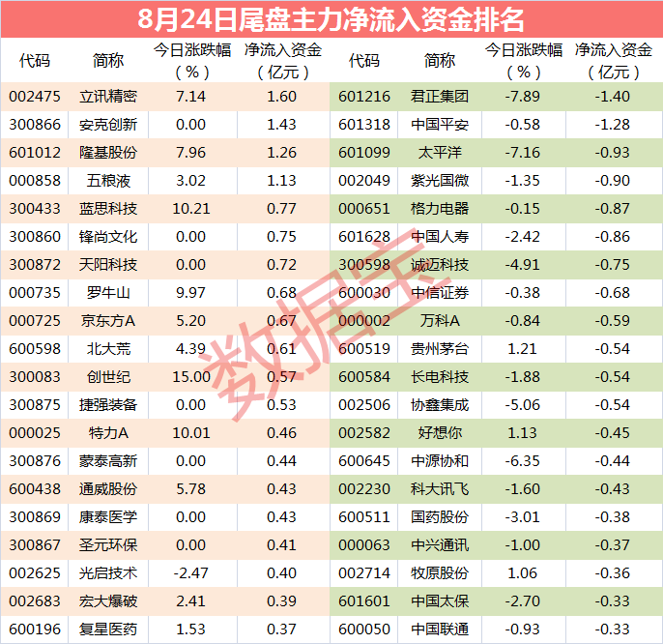663x644 pixels.
Task: Click the name 中国人寿
Action: [x=440, y=237]
